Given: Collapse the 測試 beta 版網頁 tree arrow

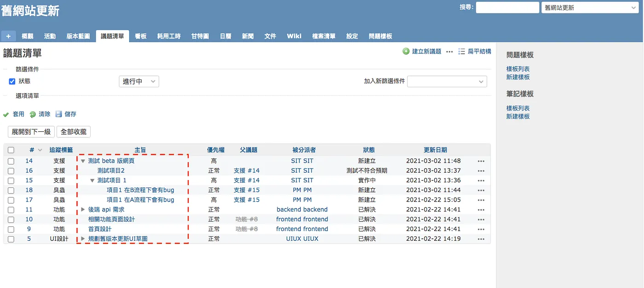Looking at the screenshot, I should point(83,161).
